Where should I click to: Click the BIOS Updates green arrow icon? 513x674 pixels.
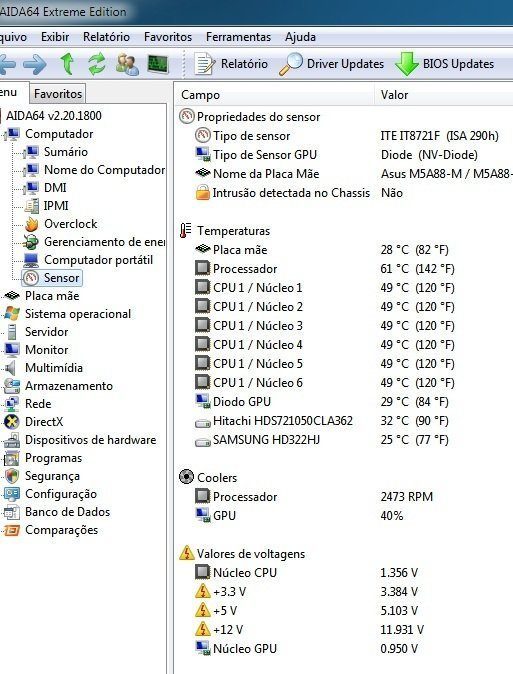(x=406, y=64)
